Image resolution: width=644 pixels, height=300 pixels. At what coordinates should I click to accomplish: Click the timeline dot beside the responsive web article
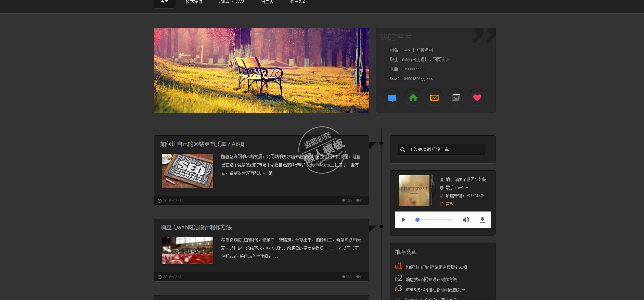click(381, 227)
